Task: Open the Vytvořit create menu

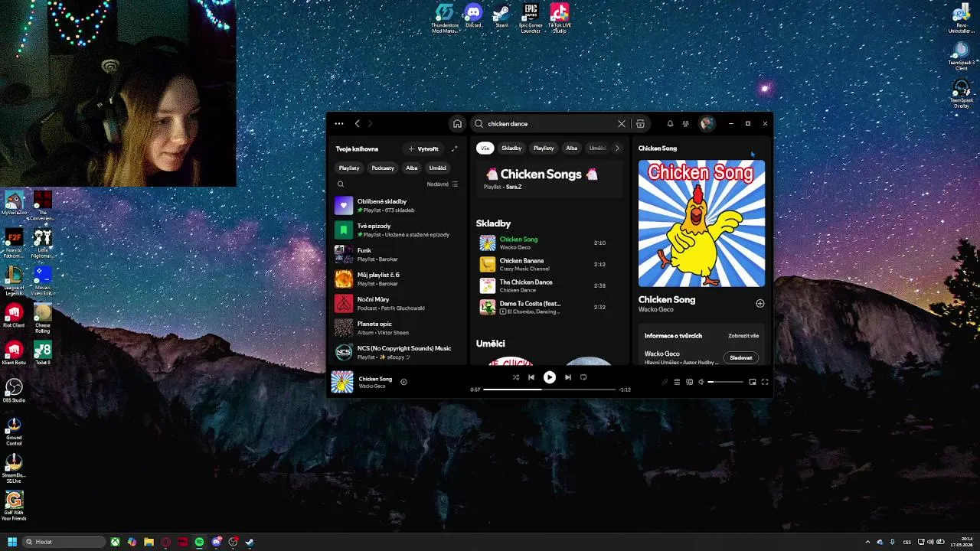Action: pos(424,149)
